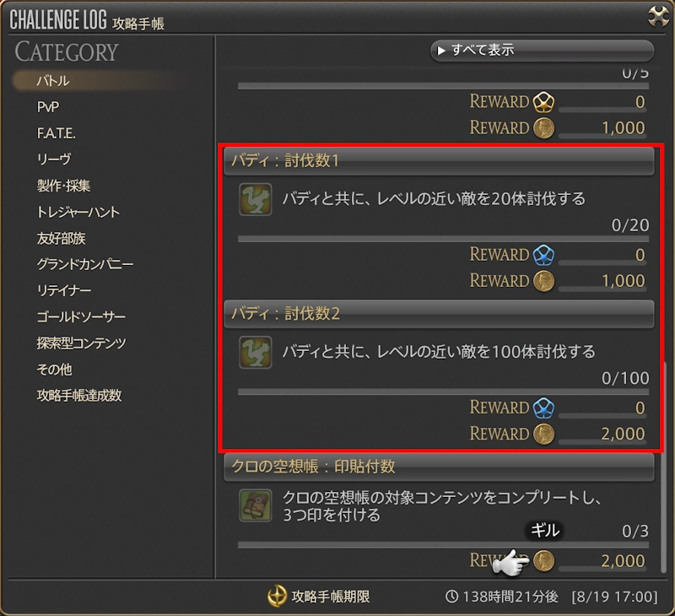Collapse the クロの空想帳：印貼付数 header
Screen dimensions: 675x616
point(439,467)
